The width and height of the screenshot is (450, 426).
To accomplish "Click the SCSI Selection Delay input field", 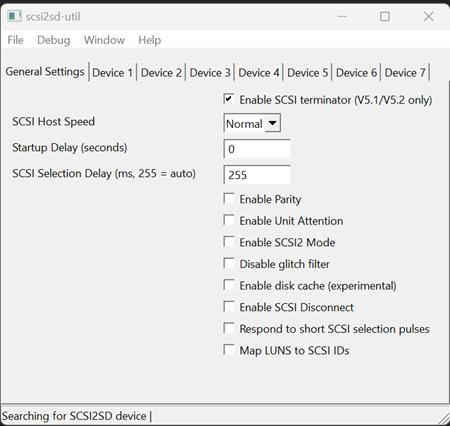I will click(257, 175).
